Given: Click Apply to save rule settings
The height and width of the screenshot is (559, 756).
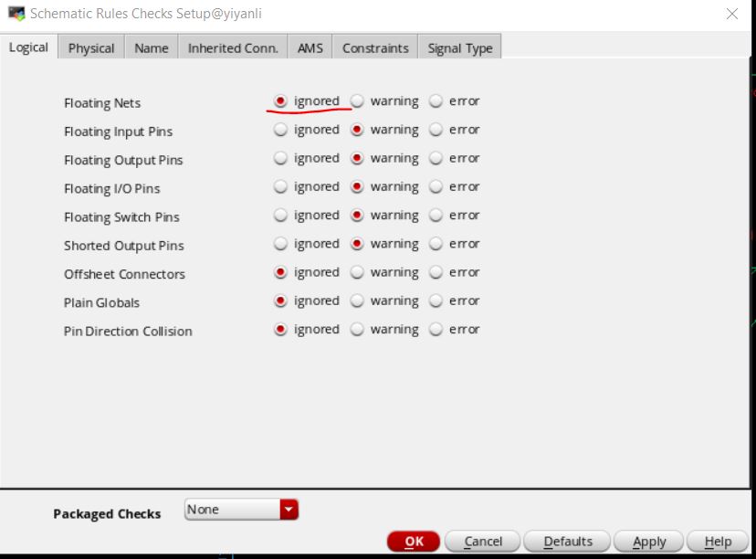Looking at the screenshot, I should (x=649, y=542).
